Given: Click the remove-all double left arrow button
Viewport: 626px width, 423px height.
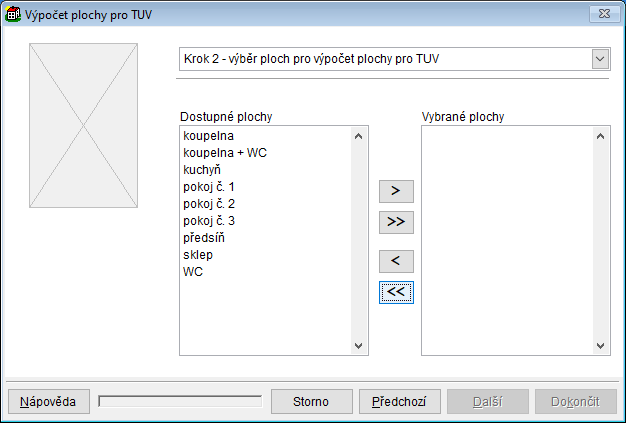Looking at the screenshot, I should pos(396,292).
